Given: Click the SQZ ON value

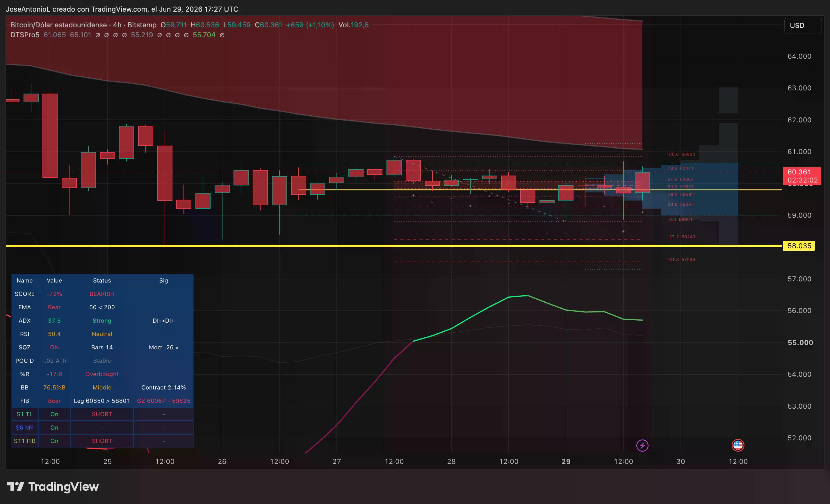Looking at the screenshot, I should point(54,347).
